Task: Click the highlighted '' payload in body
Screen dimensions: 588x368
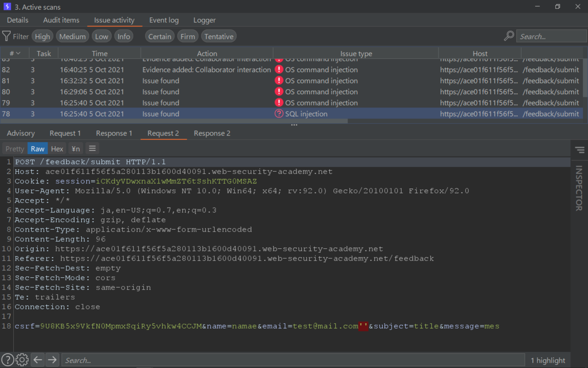Action: (364, 326)
